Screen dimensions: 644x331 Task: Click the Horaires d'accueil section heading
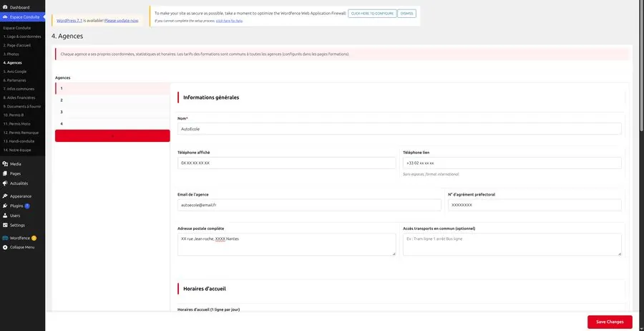pos(205,289)
